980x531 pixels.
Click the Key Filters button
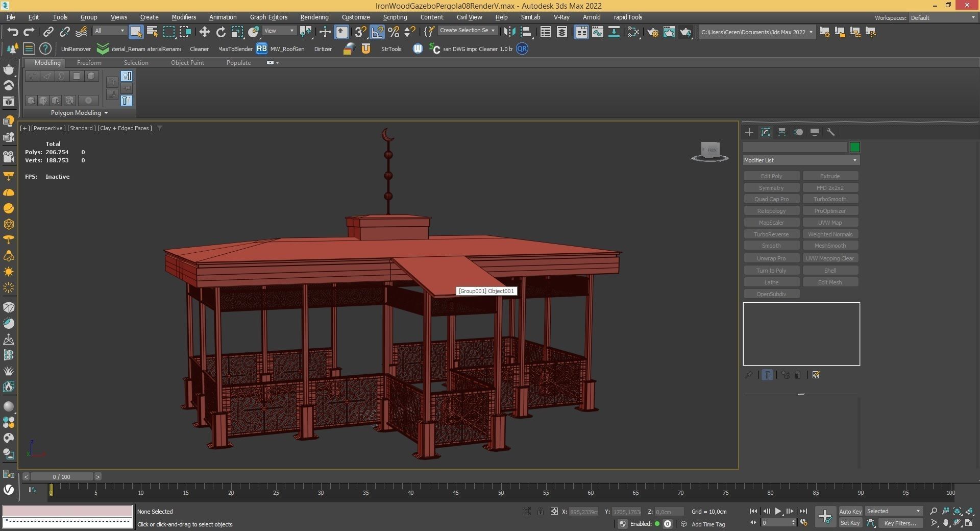point(900,523)
